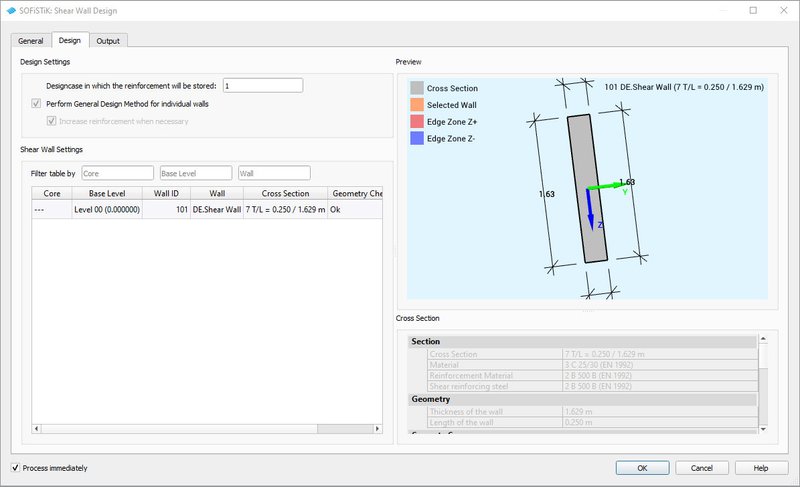Viewport: 800px width, 487px height.
Task: Click the Cancel button
Action: (703, 467)
